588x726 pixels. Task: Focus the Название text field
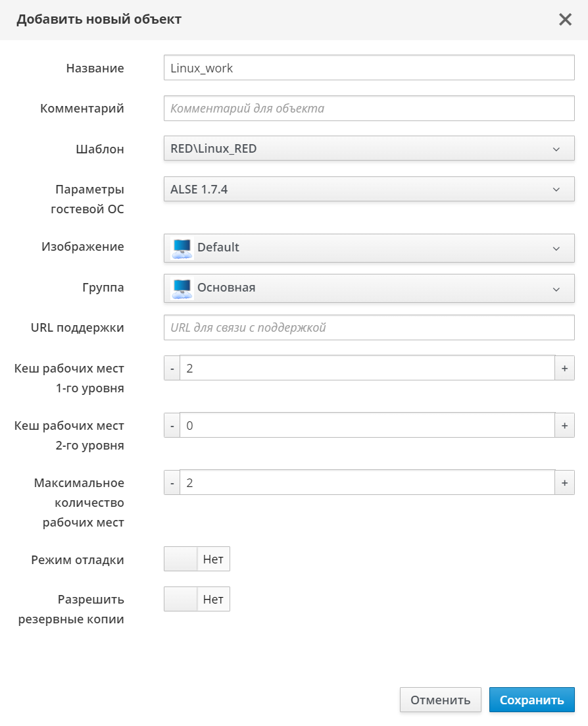point(369,68)
